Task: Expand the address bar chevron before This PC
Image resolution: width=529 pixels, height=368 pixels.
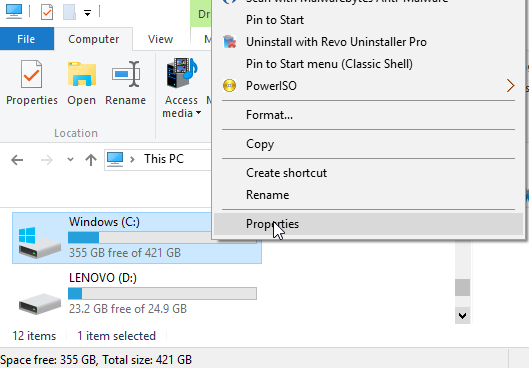Action: [132, 159]
